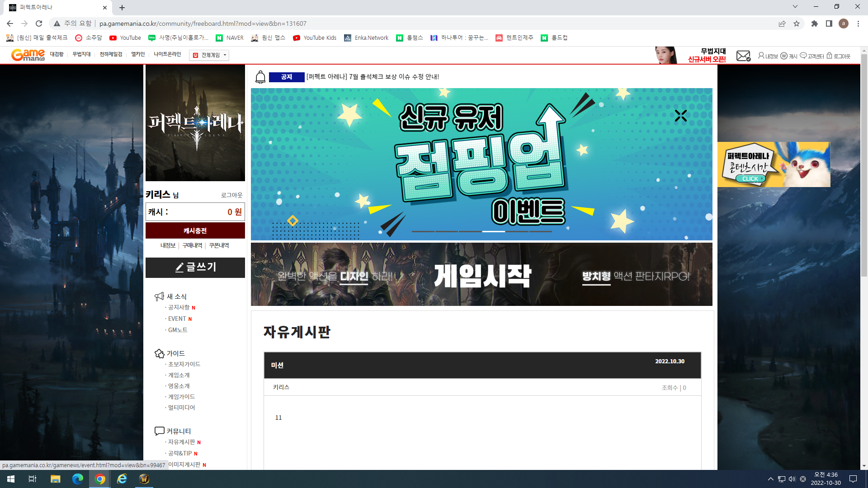Image resolution: width=868 pixels, height=488 pixels.
Task: Open Windows notification center
Action: click(853, 479)
